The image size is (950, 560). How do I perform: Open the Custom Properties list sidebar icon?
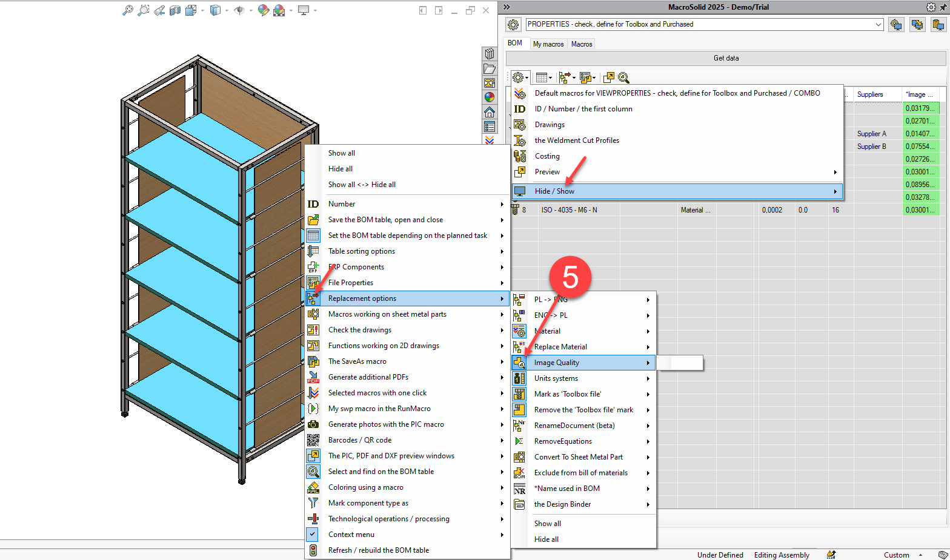point(490,127)
